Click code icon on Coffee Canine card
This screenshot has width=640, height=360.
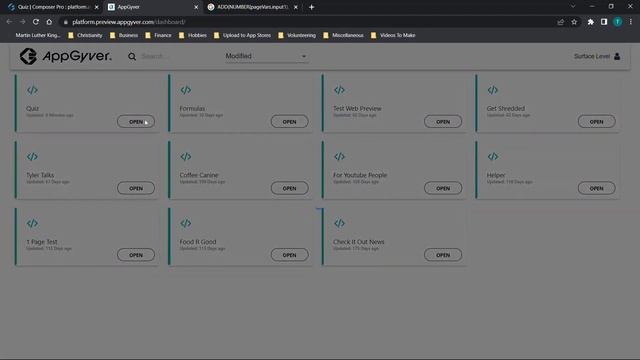pyautogui.click(x=186, y=157)
